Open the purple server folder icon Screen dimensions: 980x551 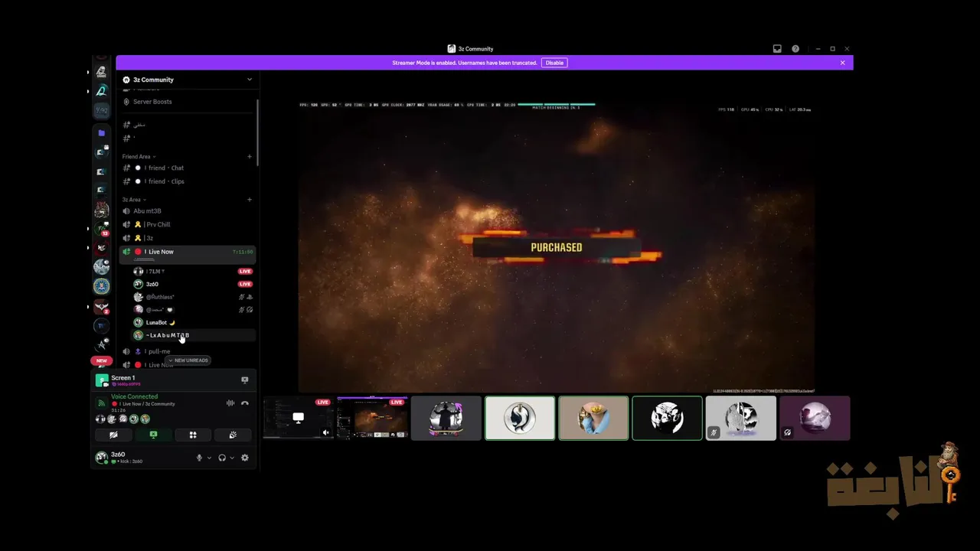[x=101, y=132]
